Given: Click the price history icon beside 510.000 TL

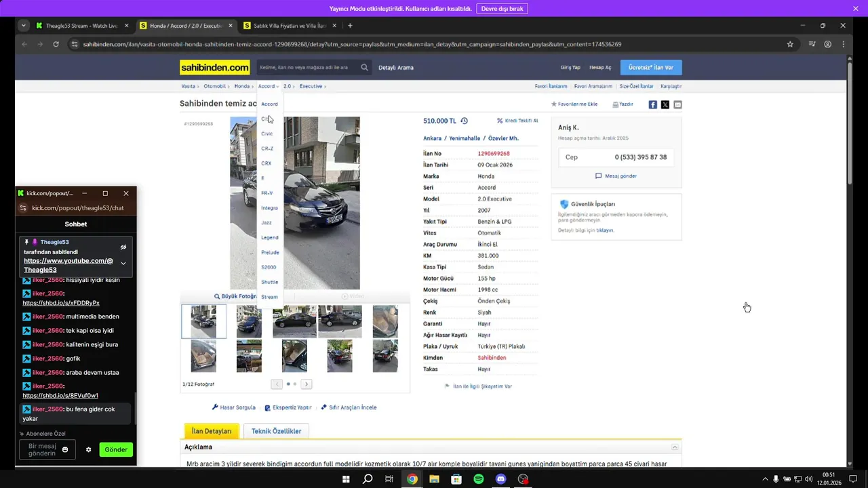Looking at the screenshot, I should [464, 121].
